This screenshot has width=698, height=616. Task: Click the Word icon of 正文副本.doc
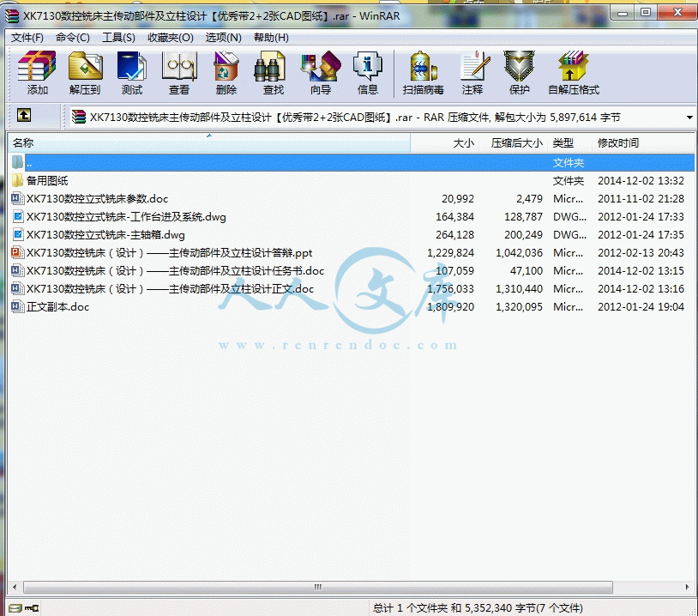[x=17, y=306]
